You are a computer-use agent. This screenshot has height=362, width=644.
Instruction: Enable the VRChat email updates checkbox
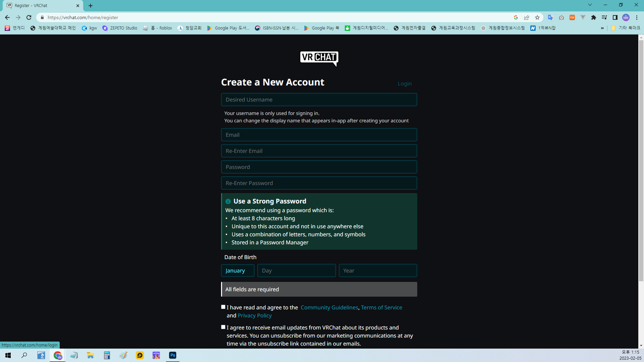pos(223,327)
